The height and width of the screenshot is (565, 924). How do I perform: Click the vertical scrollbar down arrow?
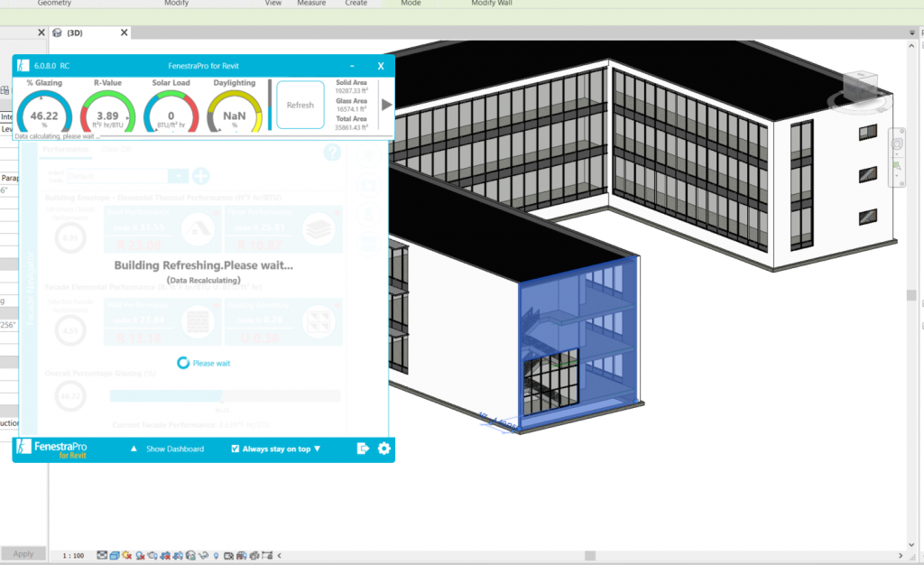coord(911,545)
